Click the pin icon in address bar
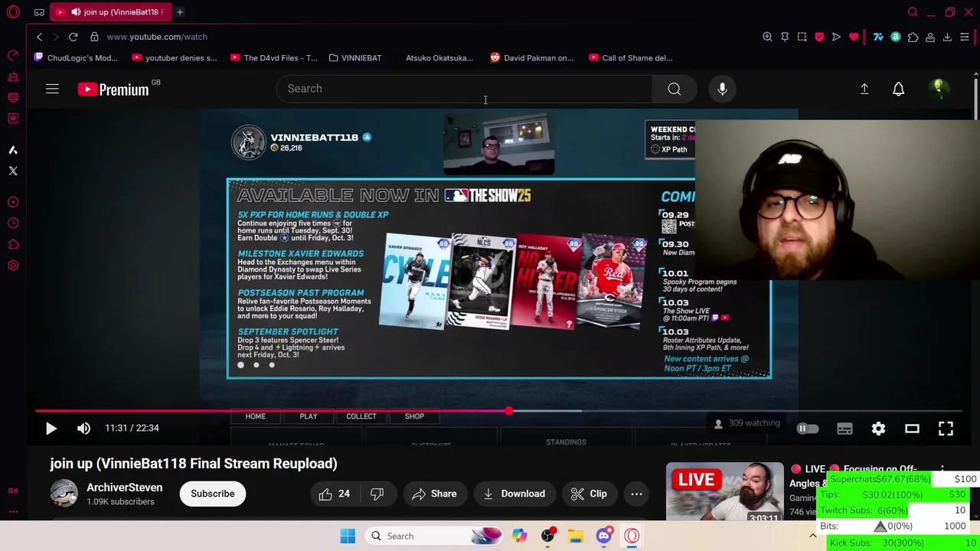Viewport: 980px width, 551px height. pyautogui.click(x=785, y=37)
